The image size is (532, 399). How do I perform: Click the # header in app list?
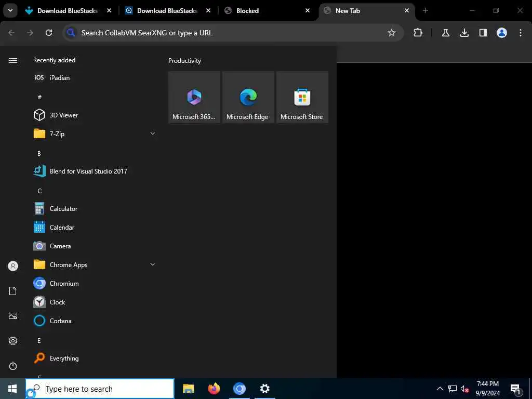pyautogui.click(x=39, y=97)
